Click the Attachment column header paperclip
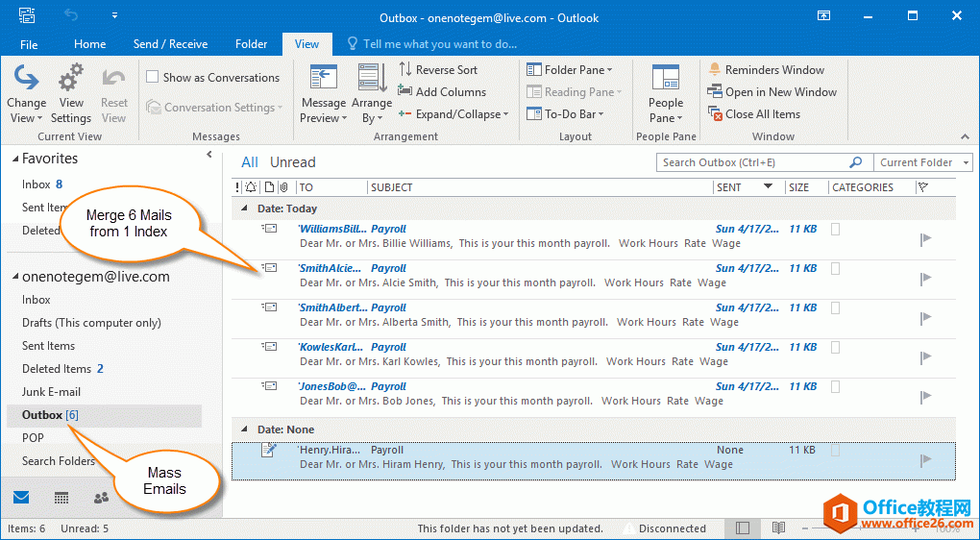Screen dimensions: 980x540 pos(283,186)
